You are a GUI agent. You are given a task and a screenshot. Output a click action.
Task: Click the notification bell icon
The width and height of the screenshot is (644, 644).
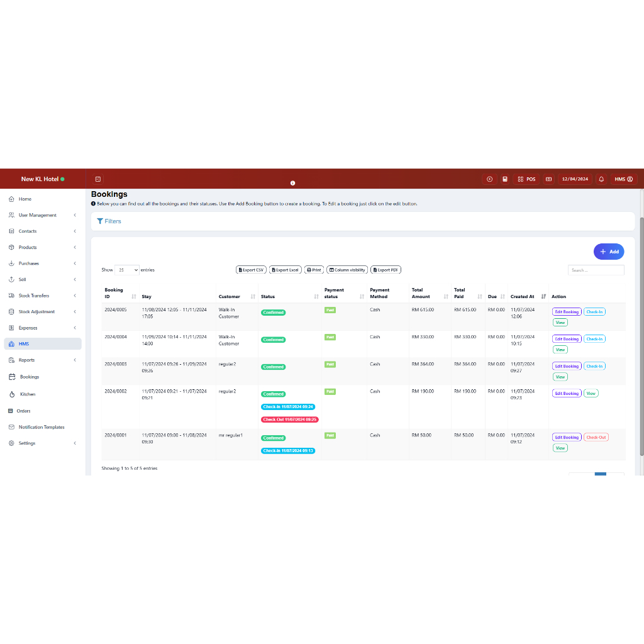601,179
